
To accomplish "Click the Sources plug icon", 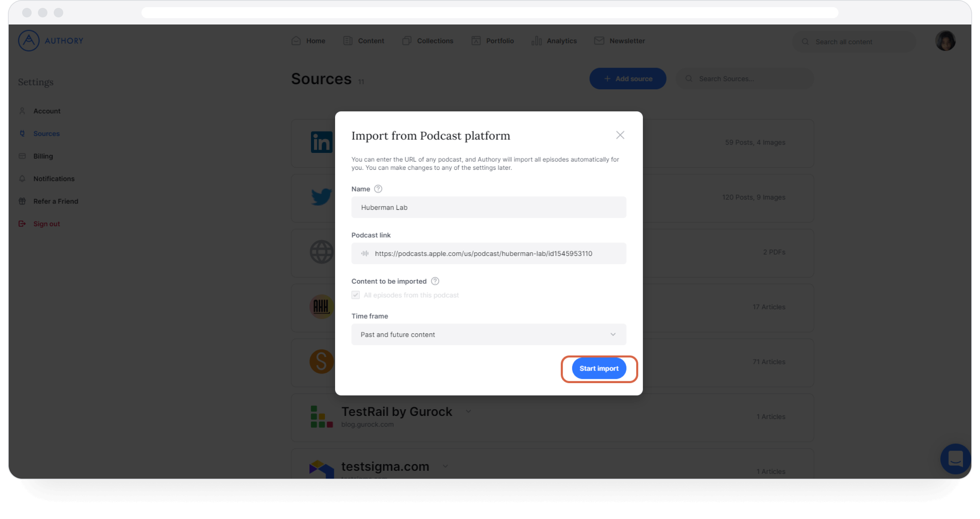I will coord(22,134).
